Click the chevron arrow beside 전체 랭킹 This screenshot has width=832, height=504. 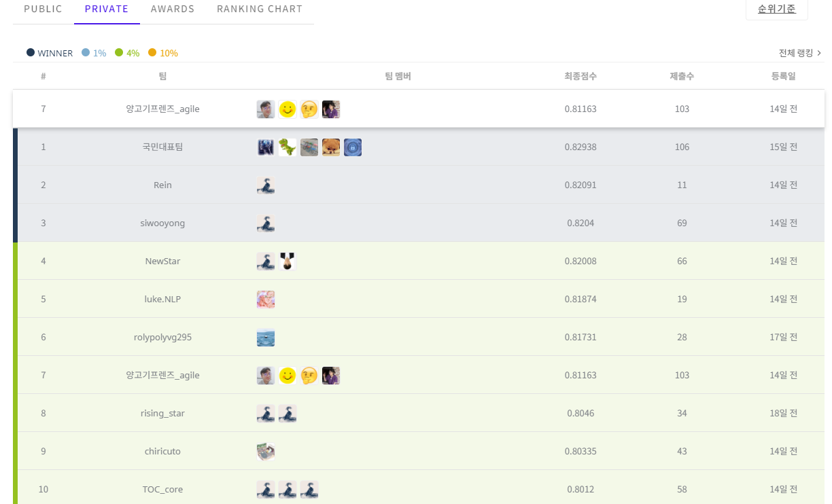pos(819,53)
